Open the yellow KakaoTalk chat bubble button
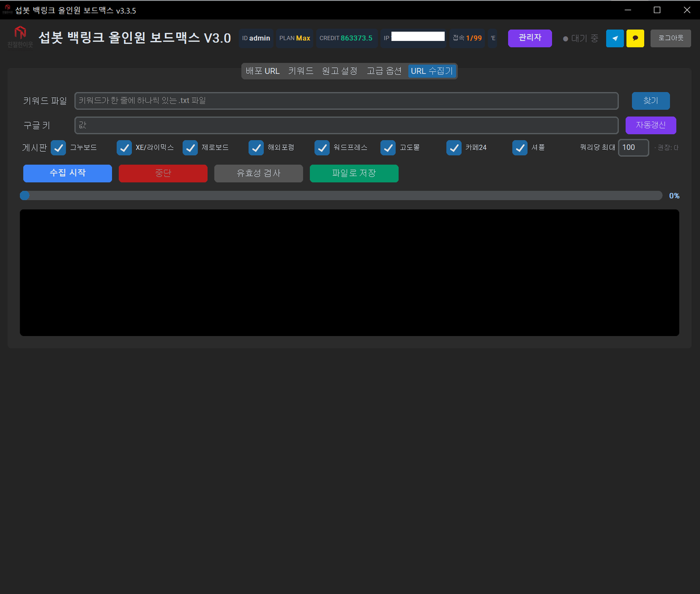 pos(635,38)
